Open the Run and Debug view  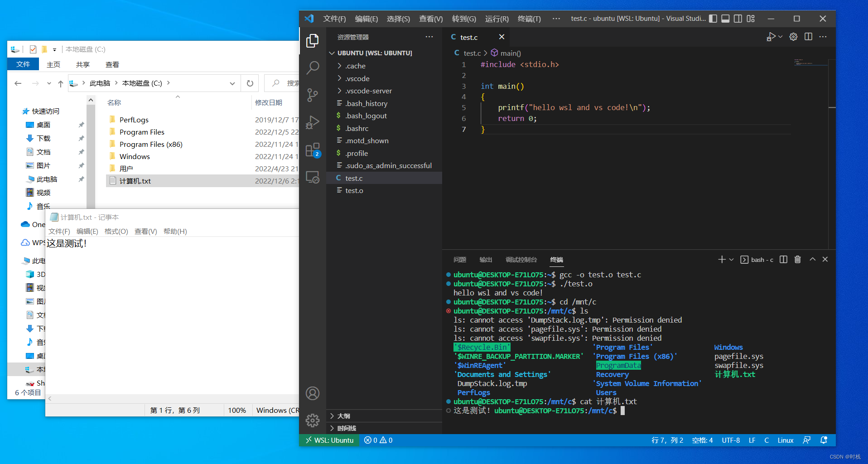[x=312, y=122]
